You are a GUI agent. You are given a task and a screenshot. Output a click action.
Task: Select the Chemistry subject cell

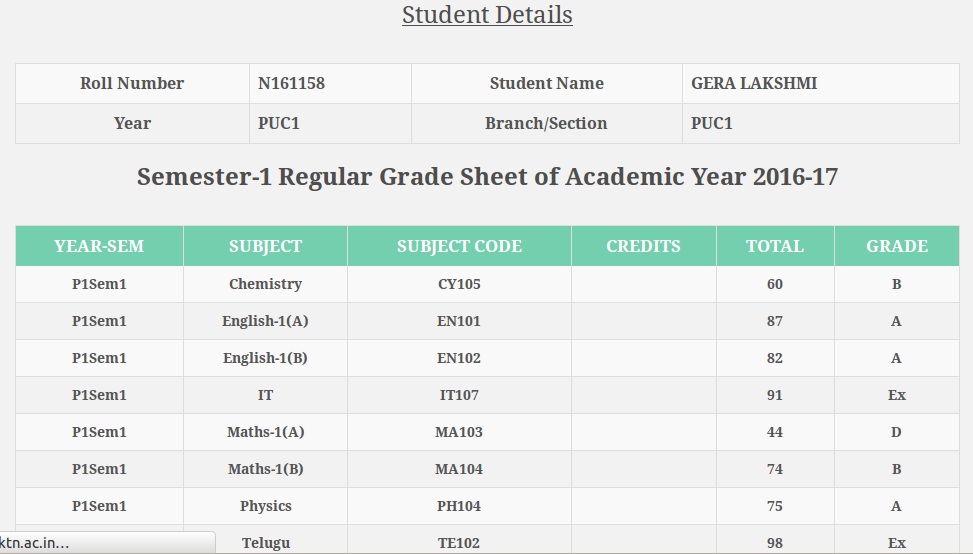click(x=266, y=284)
